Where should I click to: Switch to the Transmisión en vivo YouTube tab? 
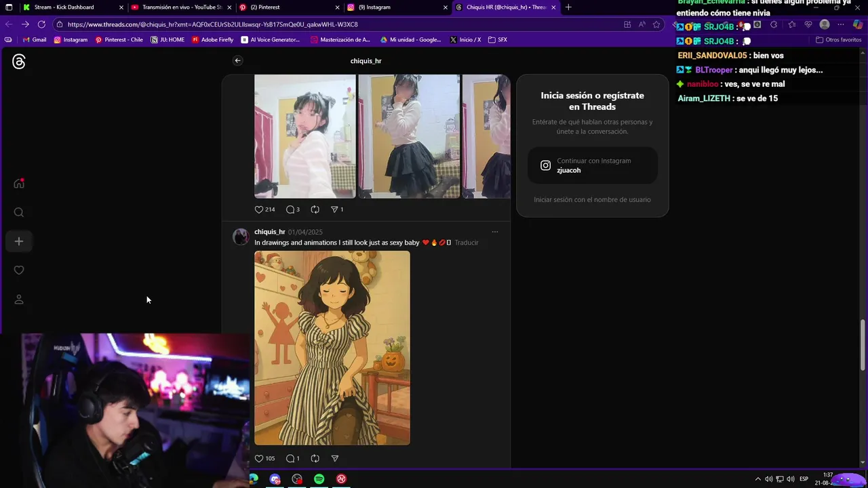click(182, 7)
